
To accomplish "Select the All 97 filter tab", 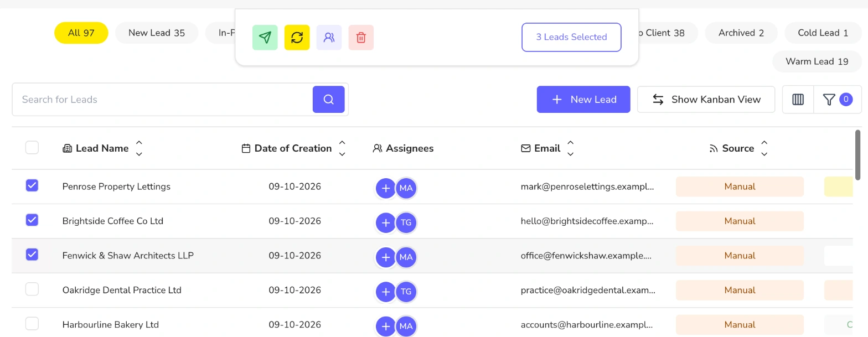I will coord(81,33).
